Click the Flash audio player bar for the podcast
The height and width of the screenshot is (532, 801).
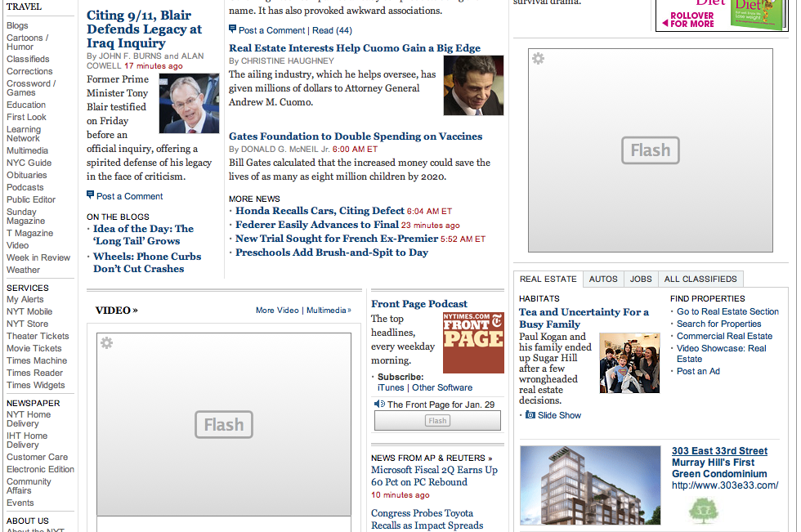tap(437, 421)
